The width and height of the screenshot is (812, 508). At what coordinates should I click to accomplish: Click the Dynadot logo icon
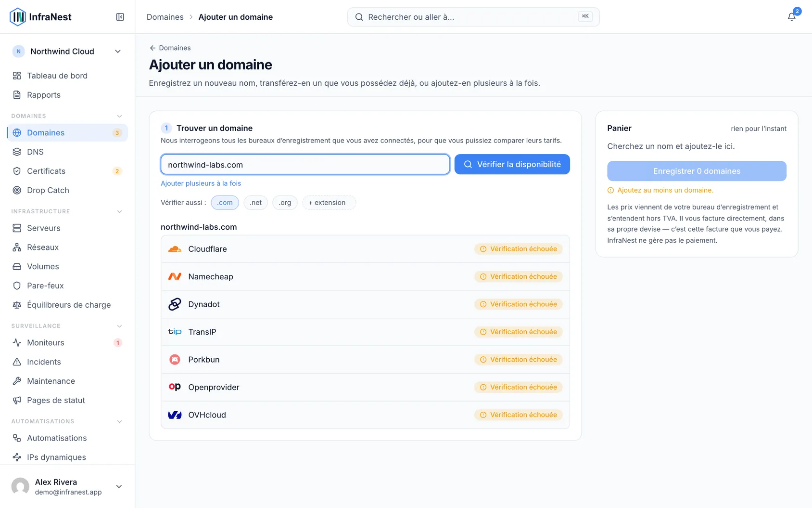[x=175, y=304]
